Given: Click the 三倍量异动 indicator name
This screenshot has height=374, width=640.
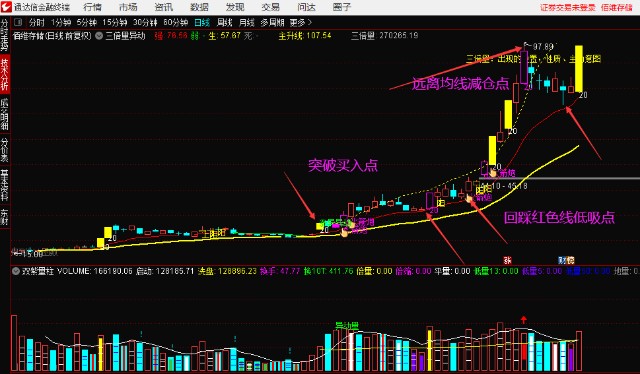Looking at the screenshot, I should 125,36.
